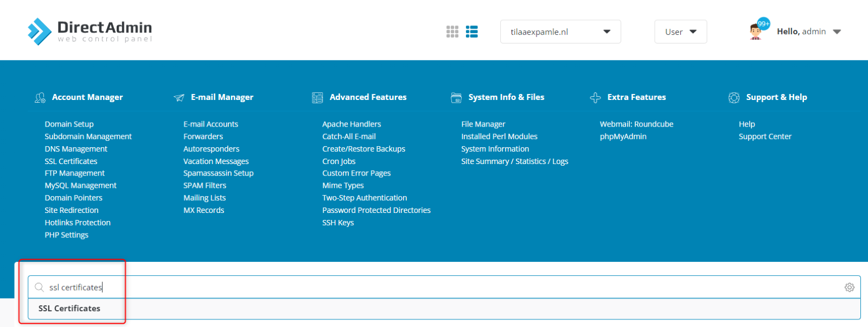This screenshot has width=868, height=327.
Task: Open SSL Certificates in Account Manager list
Action: coord(71,161)
